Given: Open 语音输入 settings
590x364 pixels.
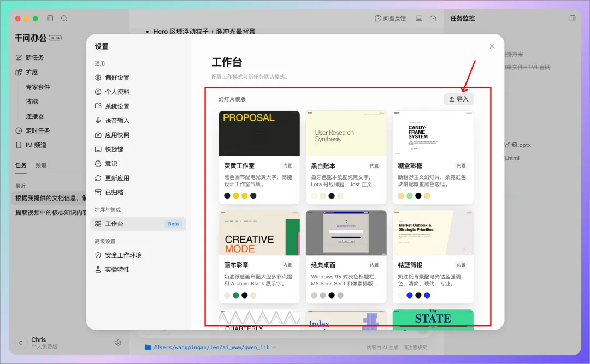Looking at the screenshot, I should pos(139,120).
